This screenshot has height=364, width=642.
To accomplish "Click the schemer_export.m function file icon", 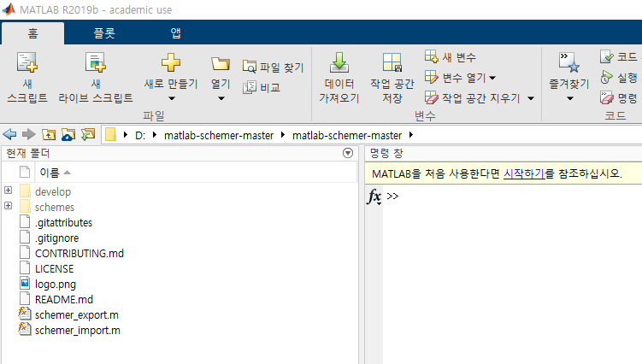I will pyautogui.click(x=24, y=314).
